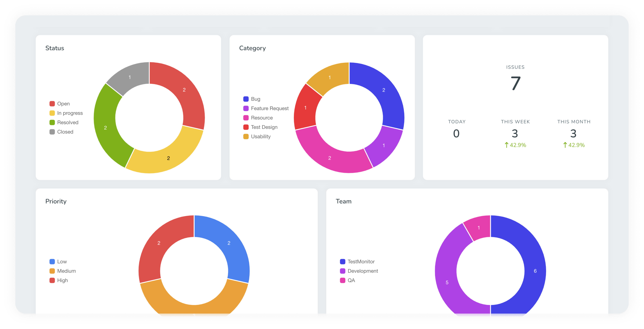
Task: Click the Low priority legend swatch
Action: [52, 261]
